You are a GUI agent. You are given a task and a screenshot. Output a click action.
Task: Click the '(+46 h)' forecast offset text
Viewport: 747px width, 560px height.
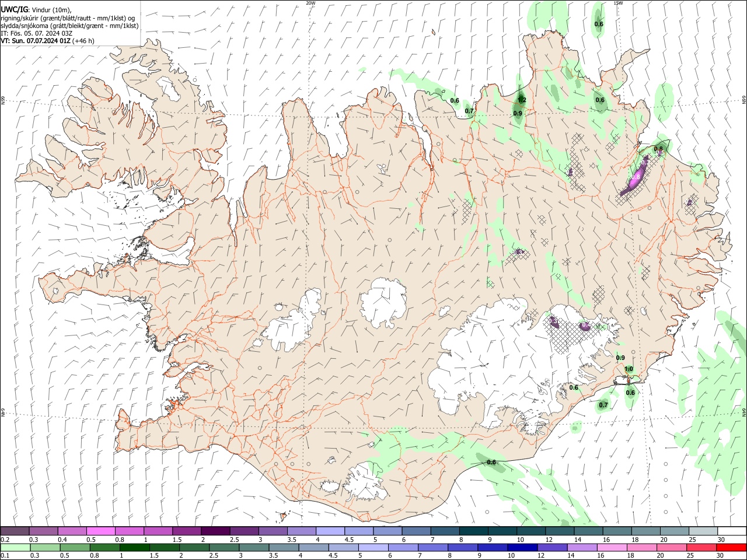click(84, 41)
